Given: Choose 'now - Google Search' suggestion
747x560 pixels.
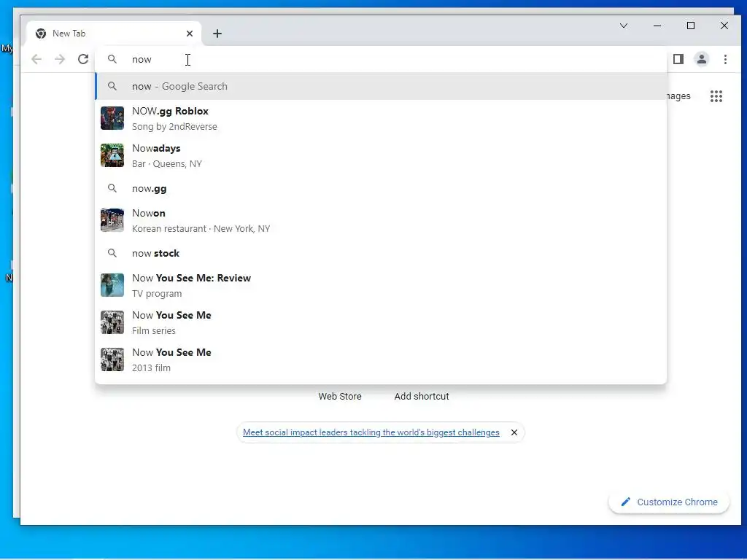Looking at the screenshot, I should coord(381,86).
